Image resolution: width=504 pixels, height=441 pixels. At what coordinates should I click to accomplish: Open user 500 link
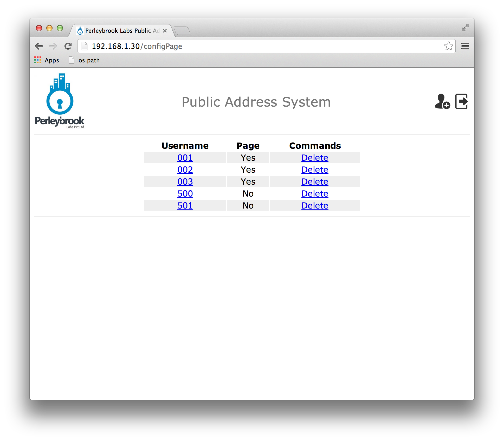(x=185, y=193)
